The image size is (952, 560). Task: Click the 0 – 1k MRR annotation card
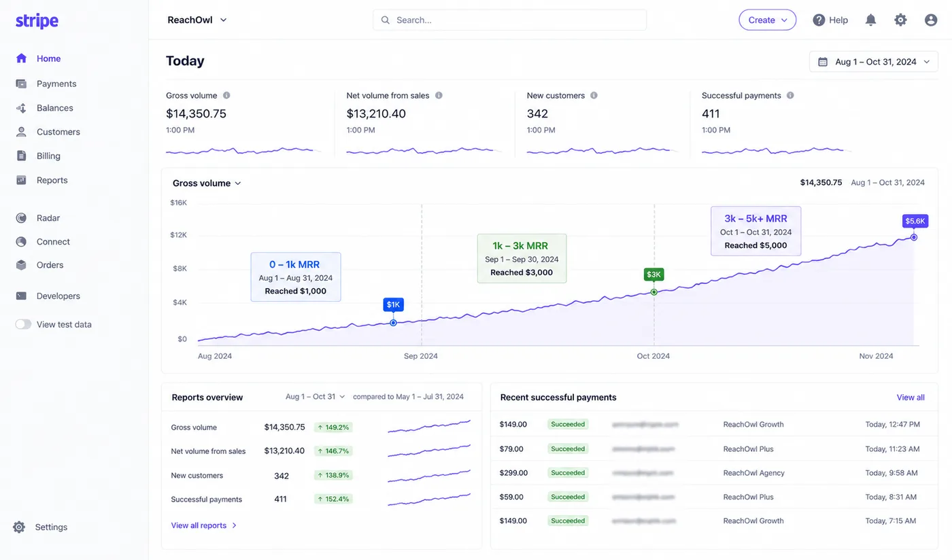[296, 277]
